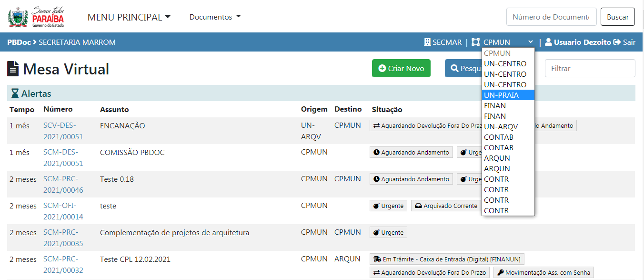
Task: Click the Filtrar input box
Action: pyautogui.click(x=590, y=69)
